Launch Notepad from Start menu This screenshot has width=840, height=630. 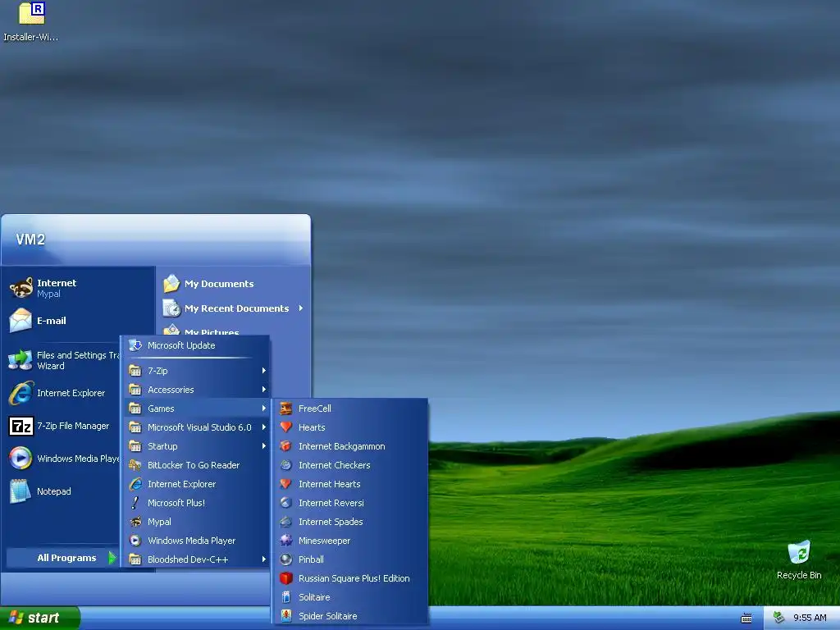coord(63,491)
